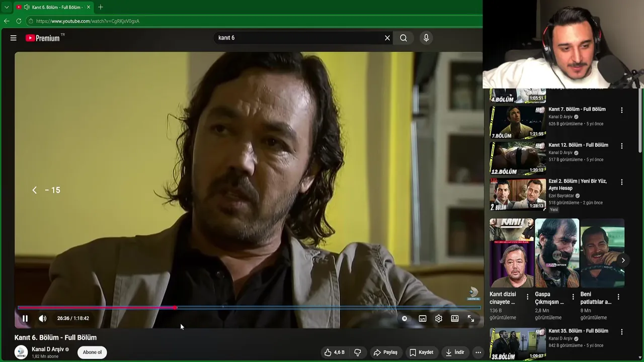Screen dimensions: 644x362
Task: Click the Kanal D watermark in video
Action: (473, 294)
